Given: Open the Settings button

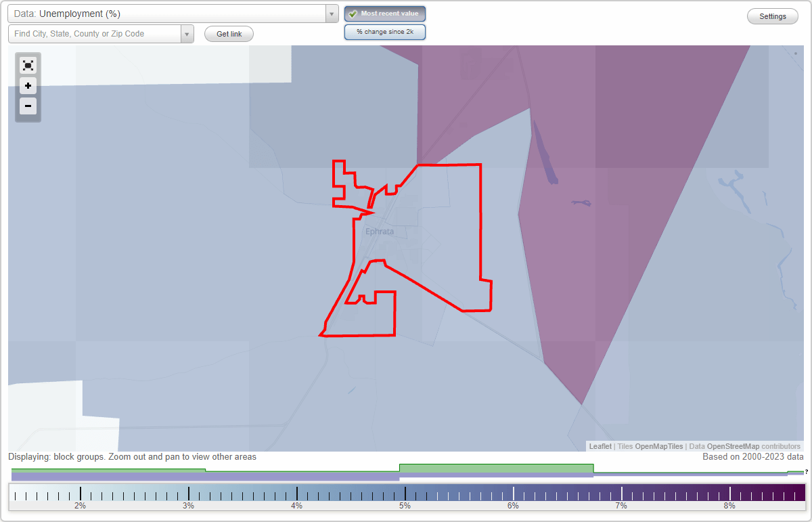Looking at the screenshot, I should pyautogui.click(x=773, y=16).
